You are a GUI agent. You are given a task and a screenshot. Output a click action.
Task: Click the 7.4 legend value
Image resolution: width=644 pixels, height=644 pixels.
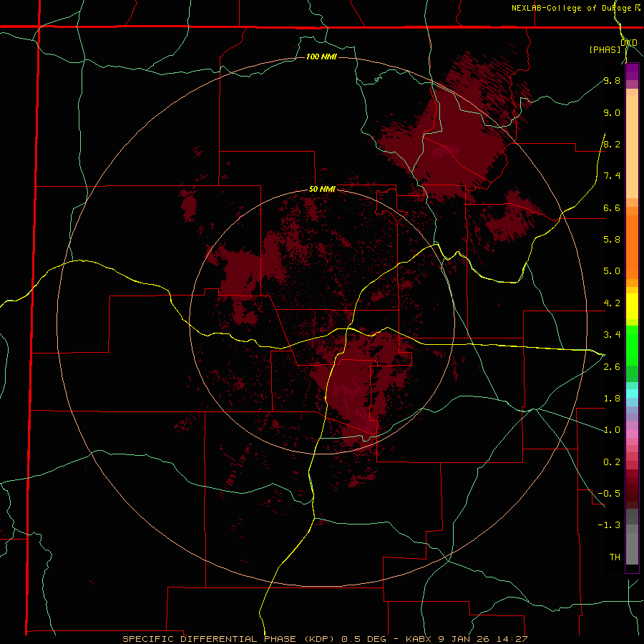[612, 176]
